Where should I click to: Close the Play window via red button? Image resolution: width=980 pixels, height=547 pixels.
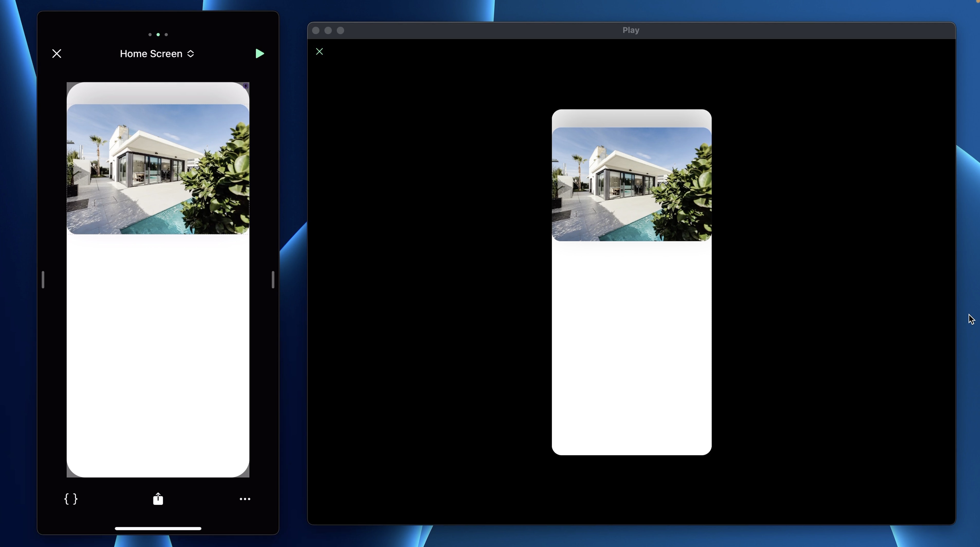[316, 30]
